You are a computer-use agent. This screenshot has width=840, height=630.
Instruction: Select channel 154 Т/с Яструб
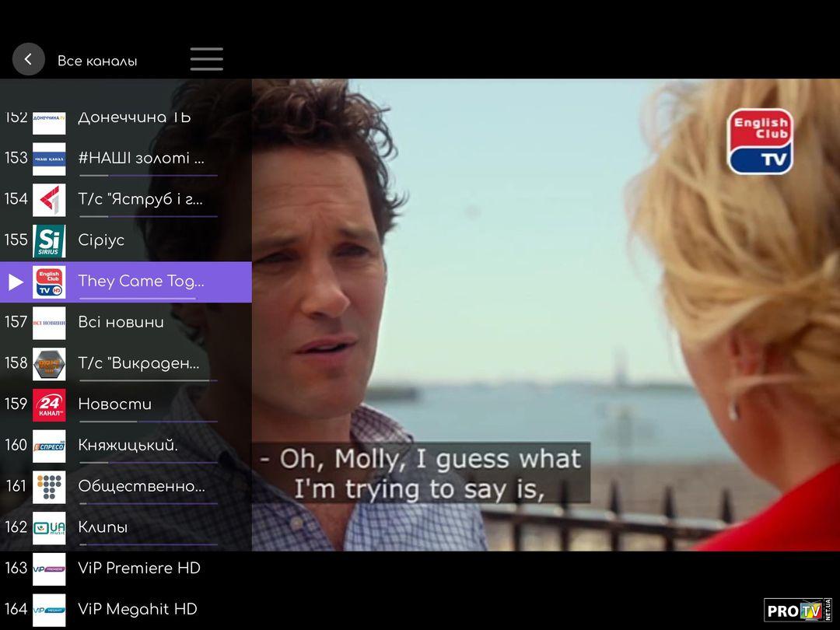pos(140,199)
